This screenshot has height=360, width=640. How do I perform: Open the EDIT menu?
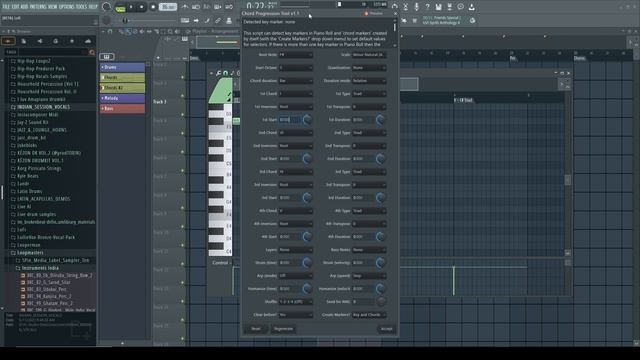tap(16, 7)
